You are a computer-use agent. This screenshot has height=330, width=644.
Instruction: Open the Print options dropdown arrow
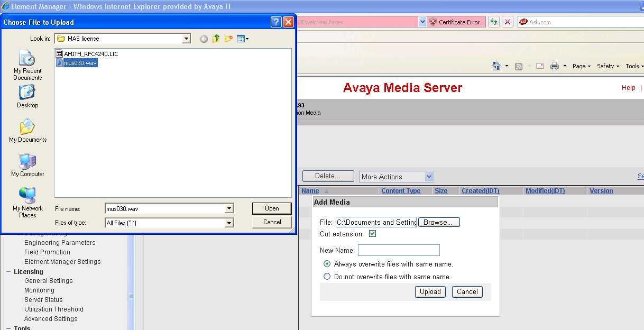565,66
